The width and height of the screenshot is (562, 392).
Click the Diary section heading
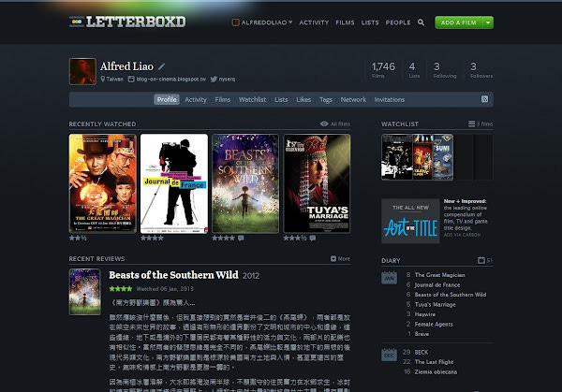click(x=391, y=261)
